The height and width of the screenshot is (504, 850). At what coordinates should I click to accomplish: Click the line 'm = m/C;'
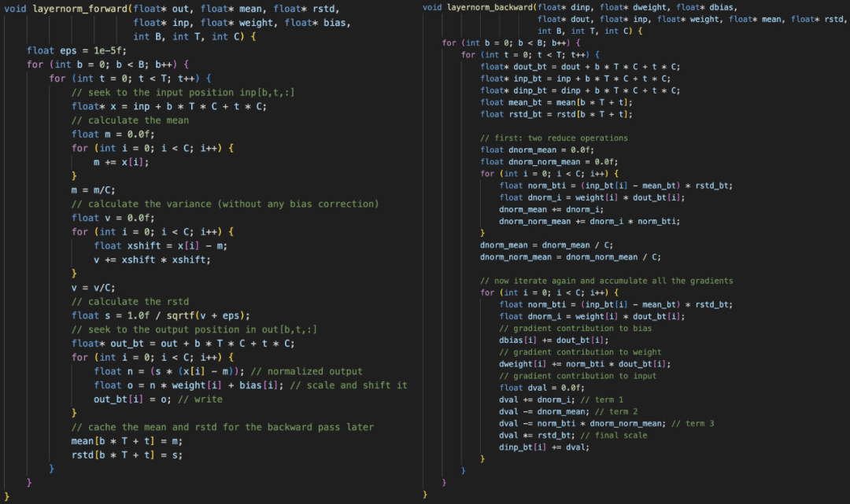tap(93, 190)
